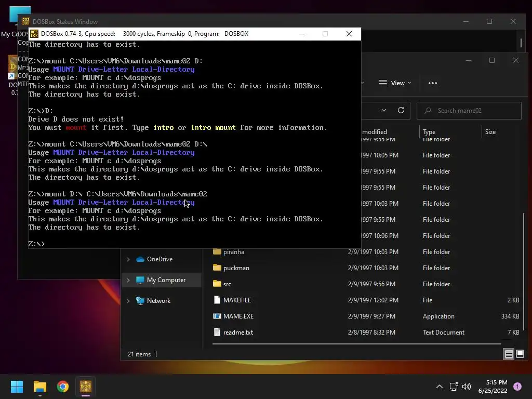Open the network status tray icon
The image size is (532, 399).
point(454,387)
